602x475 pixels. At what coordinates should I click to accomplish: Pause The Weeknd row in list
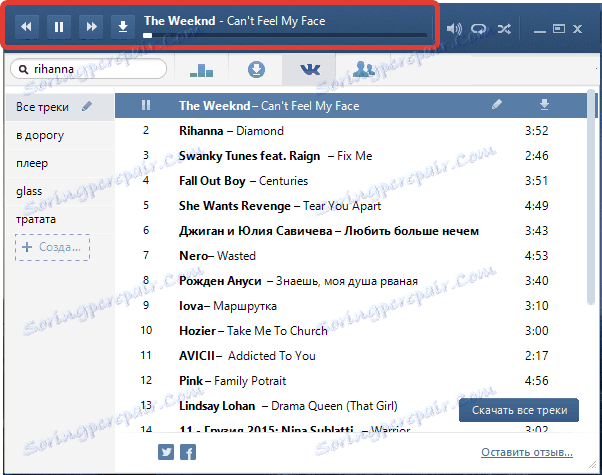point(146,105)
